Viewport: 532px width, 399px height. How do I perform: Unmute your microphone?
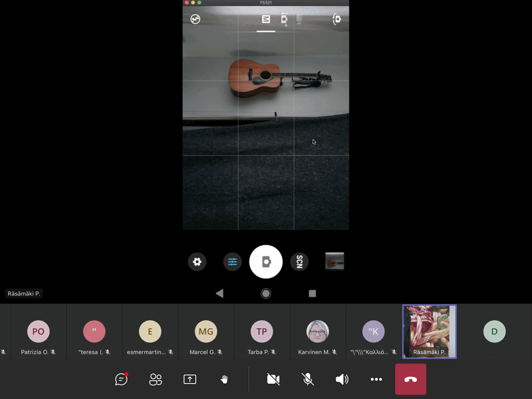point(308,379)
